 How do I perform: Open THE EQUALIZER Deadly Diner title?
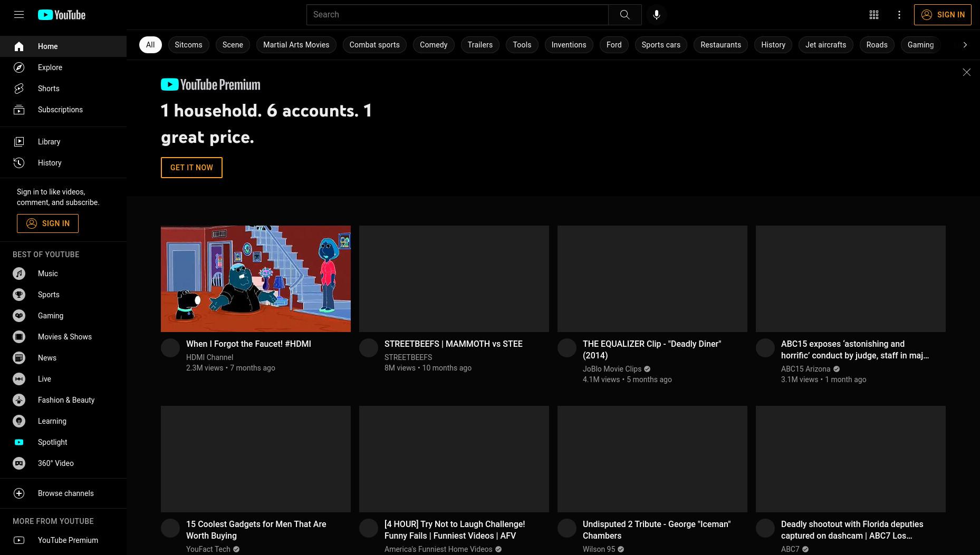[x=652, y=349]
